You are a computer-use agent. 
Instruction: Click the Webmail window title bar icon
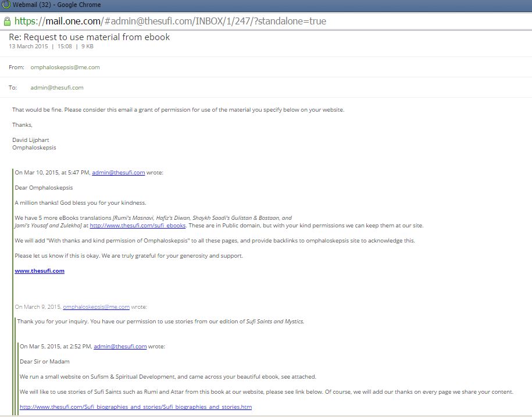[6, 5]
